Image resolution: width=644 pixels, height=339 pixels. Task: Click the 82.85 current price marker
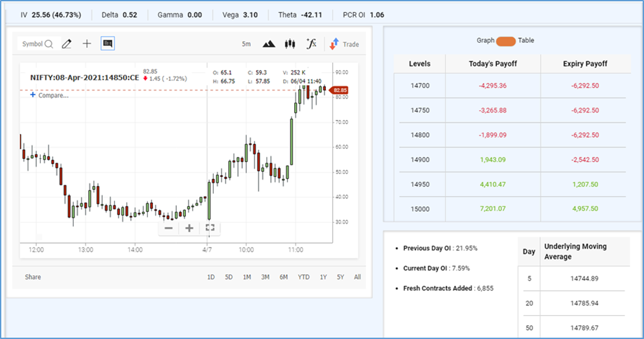339,90
